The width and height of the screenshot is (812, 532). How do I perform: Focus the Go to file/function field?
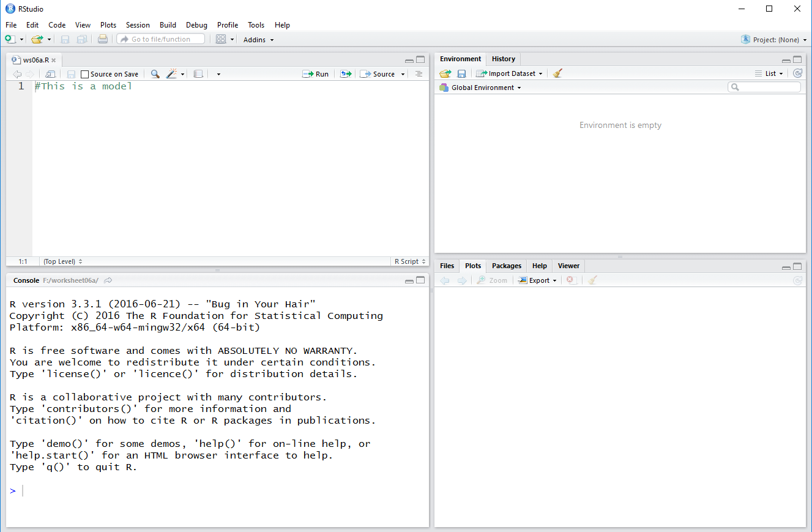click(162, 39)
